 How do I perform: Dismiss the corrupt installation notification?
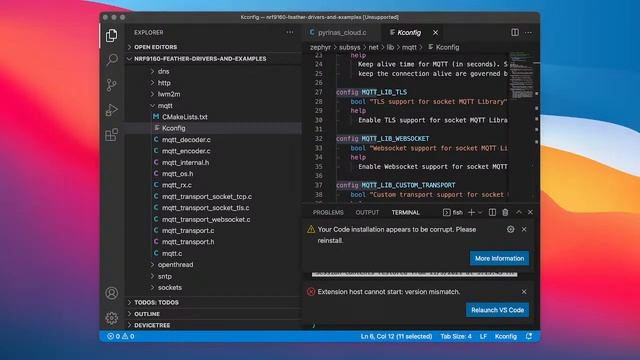tap(524, 229)
